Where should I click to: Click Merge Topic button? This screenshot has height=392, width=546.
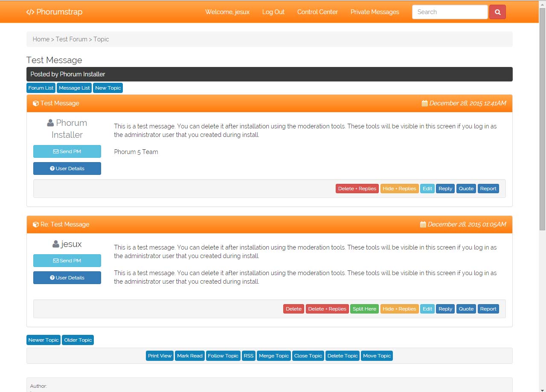[x=274, y=356]
